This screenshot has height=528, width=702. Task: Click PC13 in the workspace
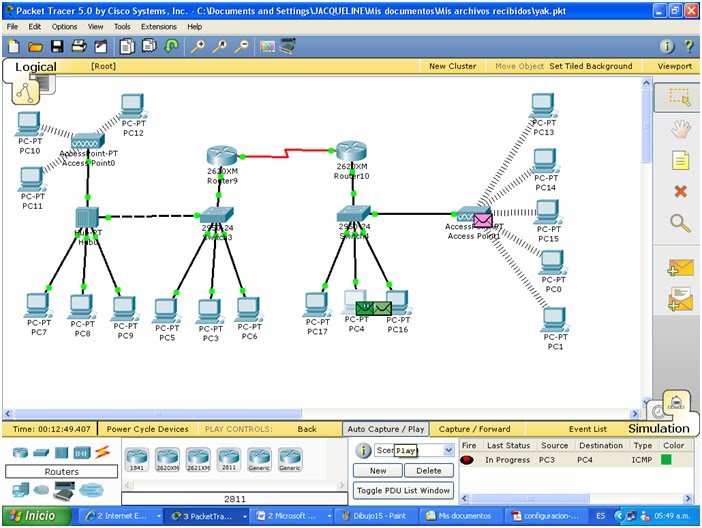543,106
